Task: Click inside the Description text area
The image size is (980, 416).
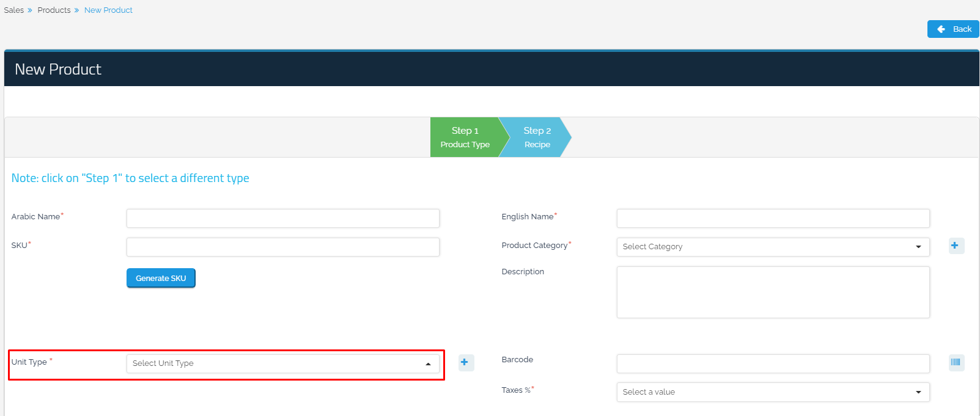Action: click(772, 292)
